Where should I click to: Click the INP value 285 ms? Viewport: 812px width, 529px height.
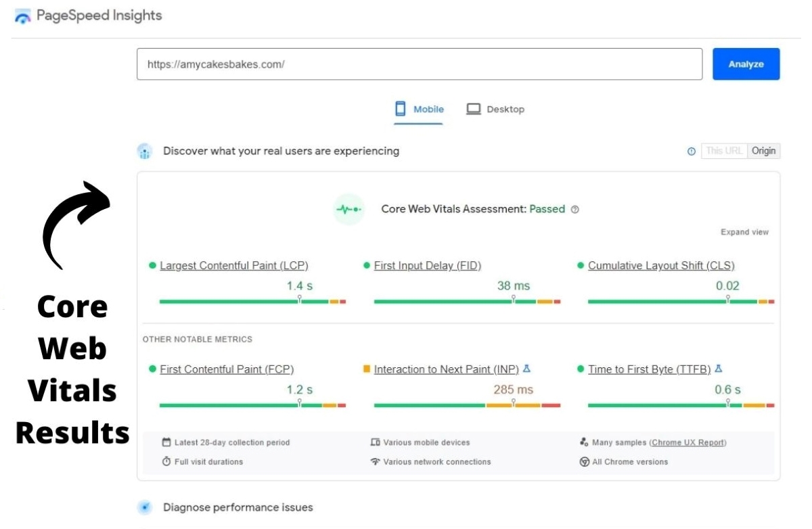514,390
